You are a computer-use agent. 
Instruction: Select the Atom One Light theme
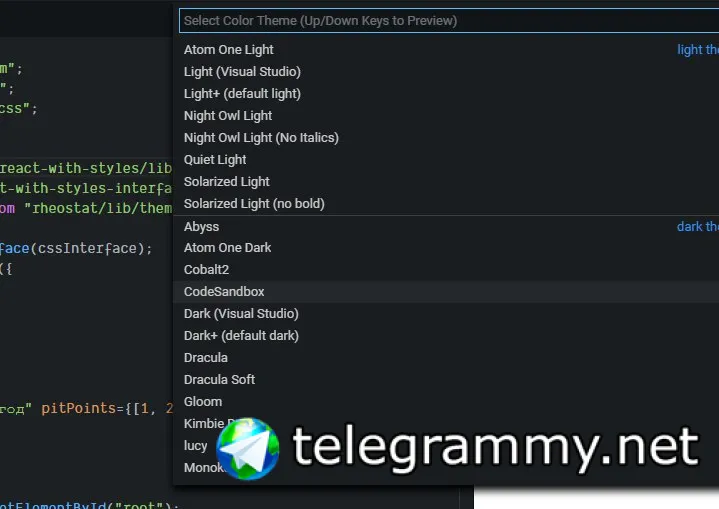(446, 50)
